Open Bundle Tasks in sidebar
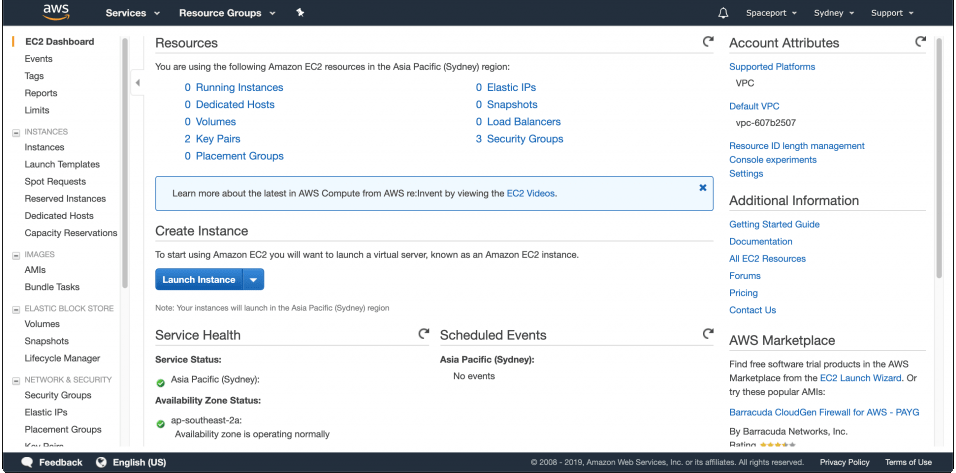 coord(52,286)
